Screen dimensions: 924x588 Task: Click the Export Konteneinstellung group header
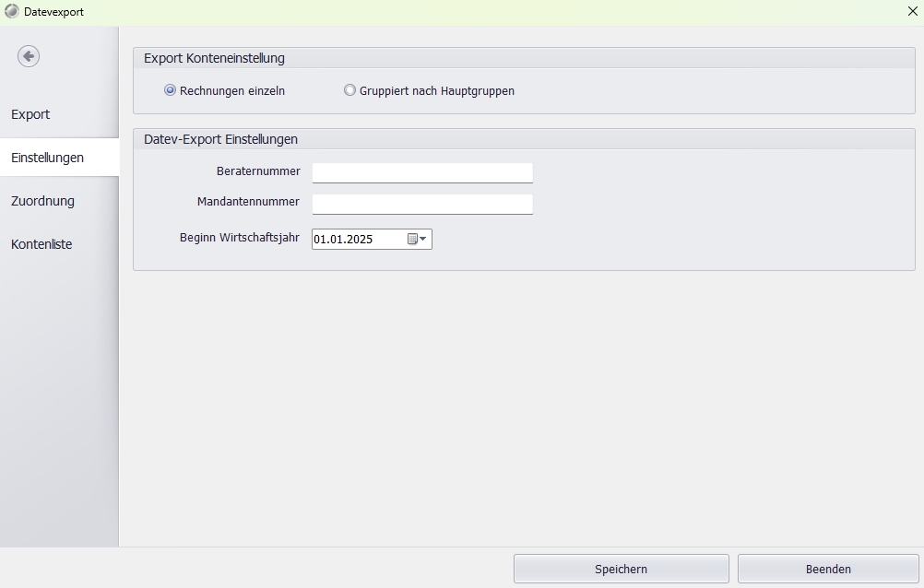[214, 58]
